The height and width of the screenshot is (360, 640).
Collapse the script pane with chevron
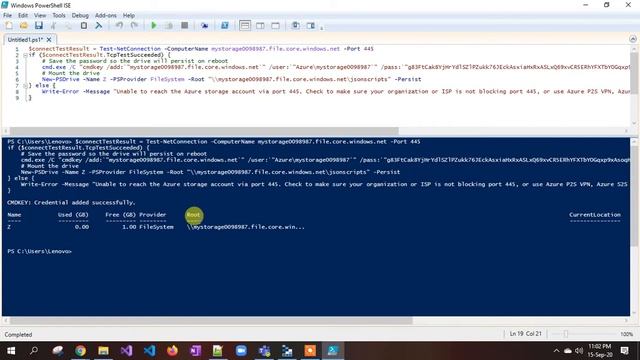coord(633,39)
